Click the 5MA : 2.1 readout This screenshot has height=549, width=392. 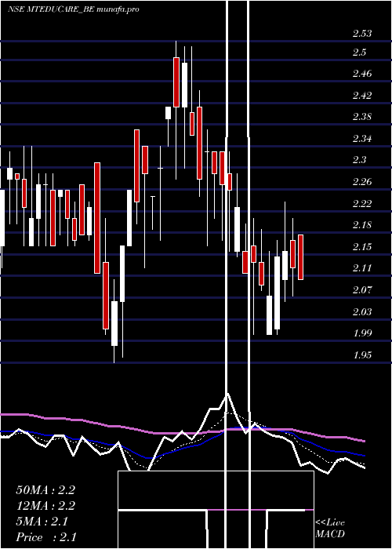pos(42,522)
